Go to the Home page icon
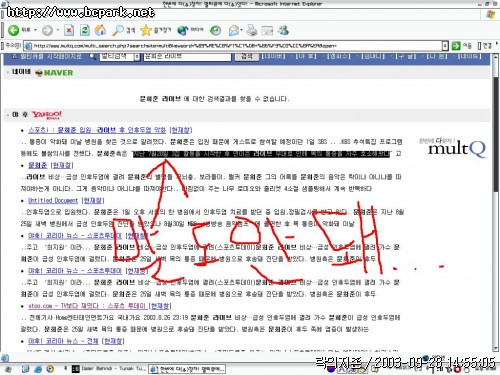Screen dimensions: 500x375 point(100,30)
